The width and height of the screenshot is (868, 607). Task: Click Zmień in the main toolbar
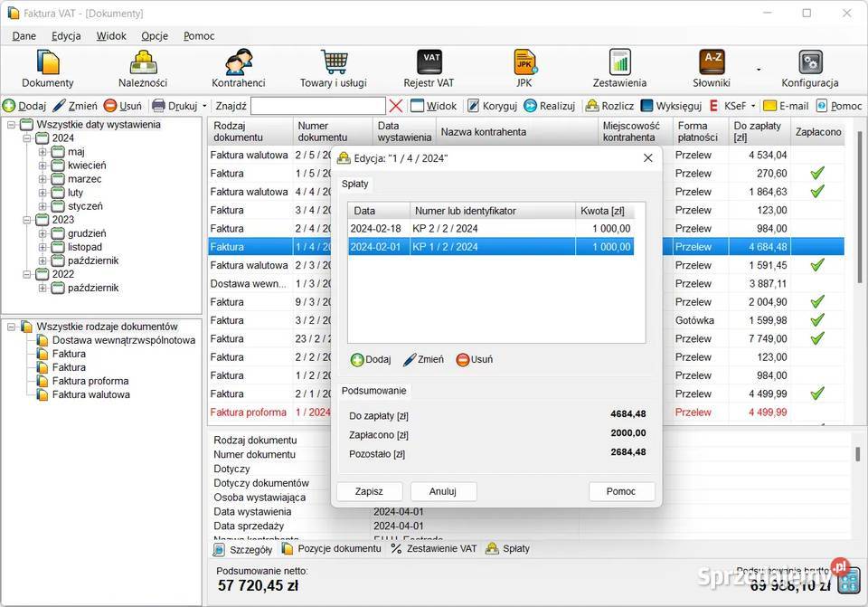75,105
